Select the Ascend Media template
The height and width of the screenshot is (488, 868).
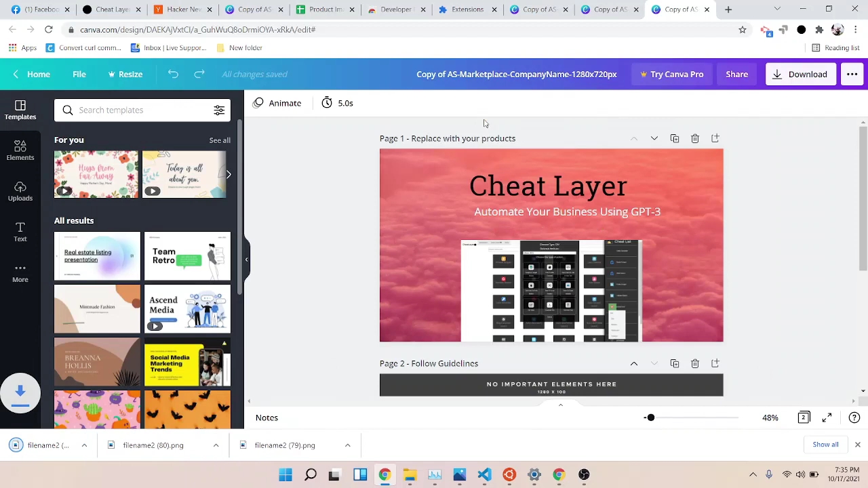pos(187,309)
